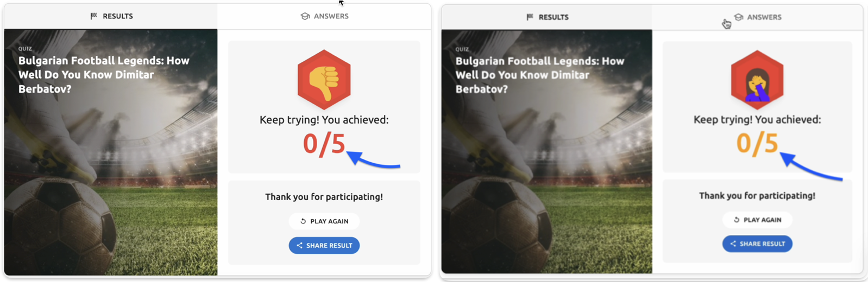This screenshot has width=868, height=282.
Task: Click graduation cap icon on right Answers tab
Action: (x=738, y=17)
